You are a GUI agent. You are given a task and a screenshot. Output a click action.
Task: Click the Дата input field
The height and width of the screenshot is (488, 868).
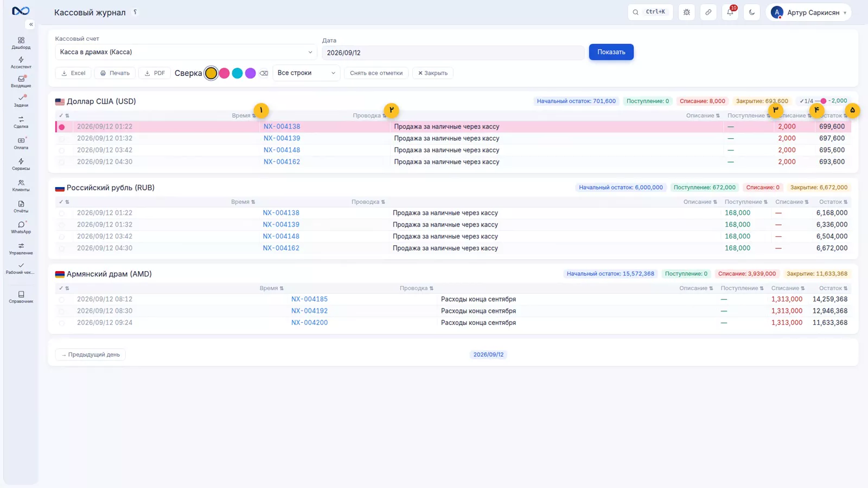pyautogui.click(x=453, y=53)
